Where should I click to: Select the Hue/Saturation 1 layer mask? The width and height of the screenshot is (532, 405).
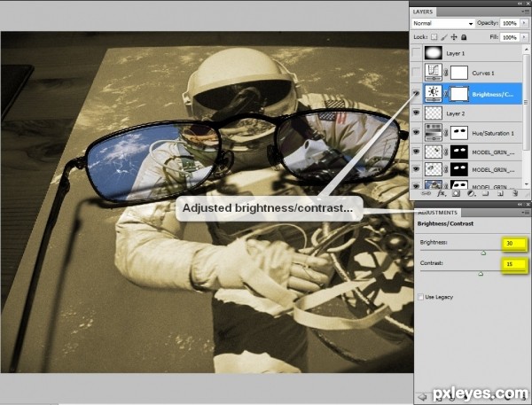pos(458,133)
